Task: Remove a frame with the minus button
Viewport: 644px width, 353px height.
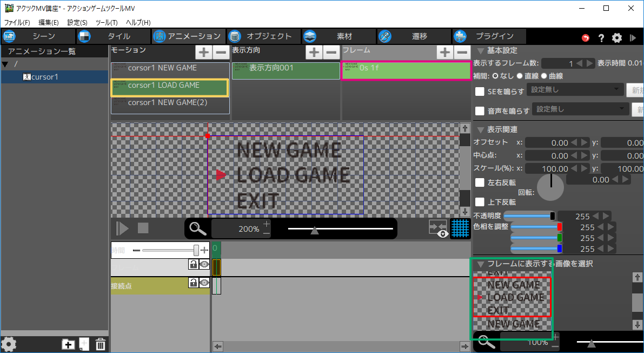Action: click(462, 52)
